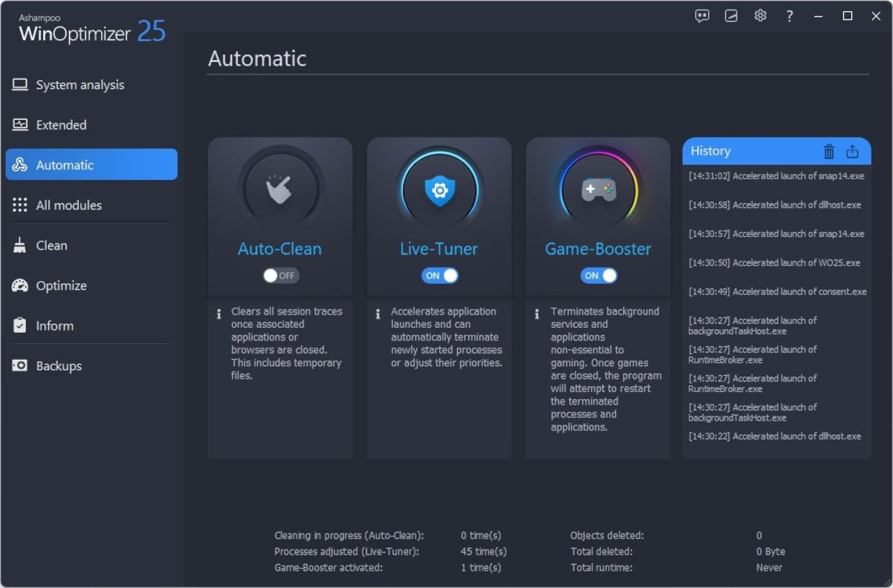Image resolution: width=893 pixels, height=588 pixels.
Task: Select history entry for WO25.exe
Action: [774, 263]
